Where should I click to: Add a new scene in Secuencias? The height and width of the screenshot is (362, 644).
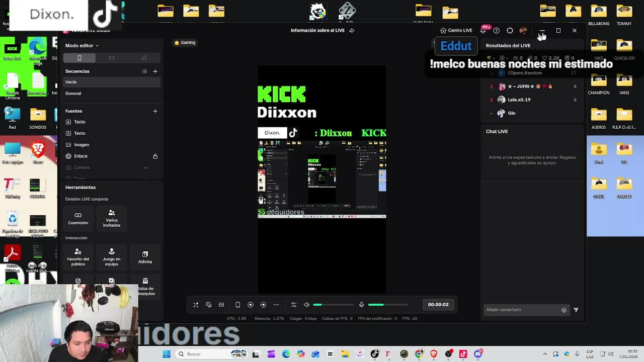(155, 71)
